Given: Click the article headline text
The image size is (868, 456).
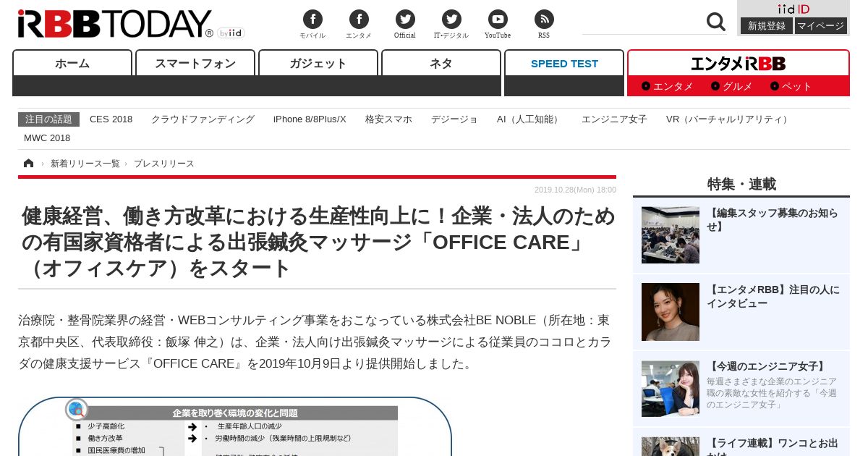Looking at the screenshot, I should (318, 242).
